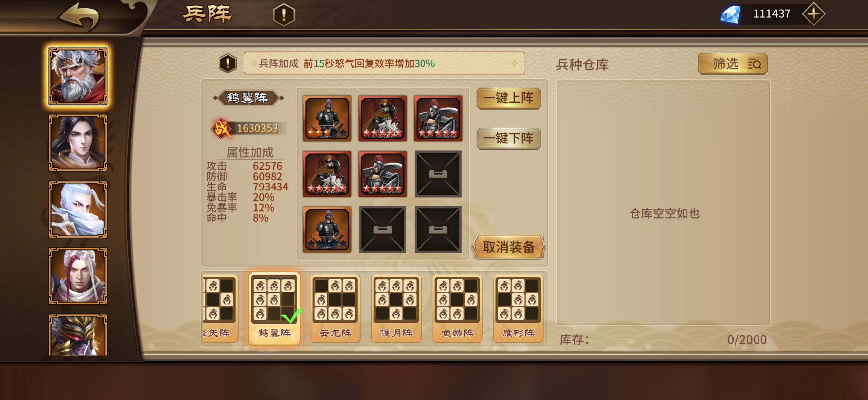Tap the back arrow icon

click(x=80, y=16)
